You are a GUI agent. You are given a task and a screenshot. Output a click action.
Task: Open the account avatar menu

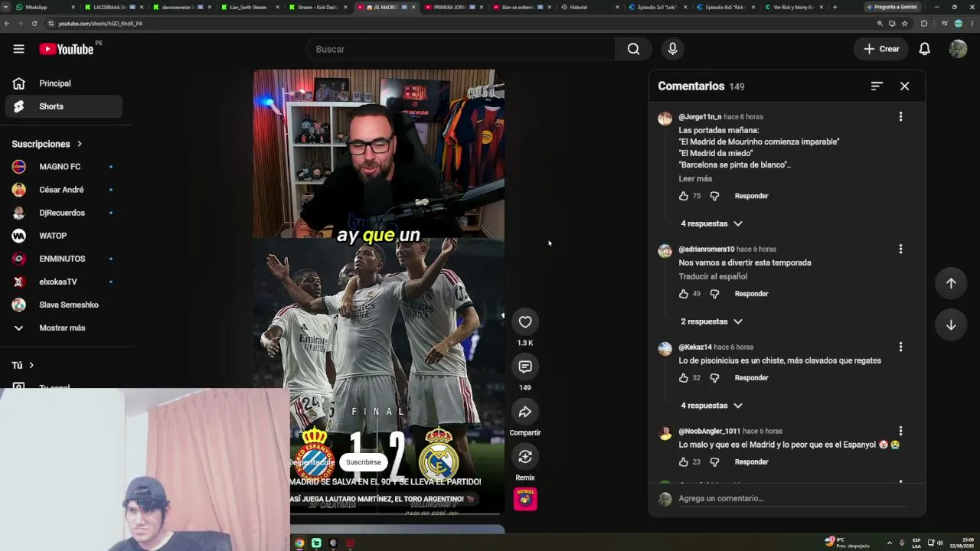click(958, 49)
